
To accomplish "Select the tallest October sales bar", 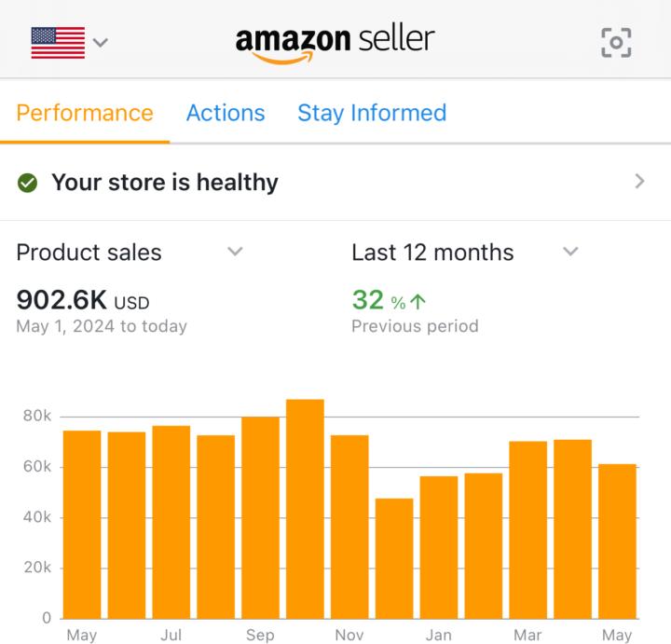I will pyautogui.click(x=305, y=509).
